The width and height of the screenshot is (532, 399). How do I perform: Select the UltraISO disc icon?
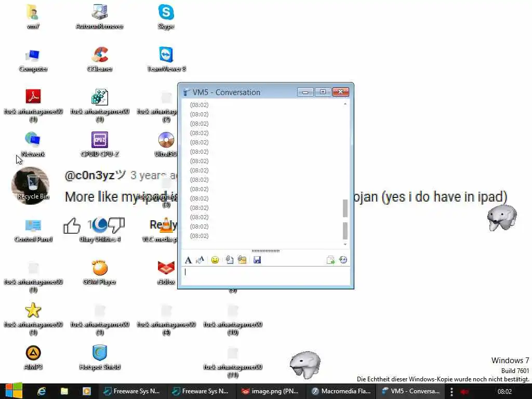coord(166,144)
